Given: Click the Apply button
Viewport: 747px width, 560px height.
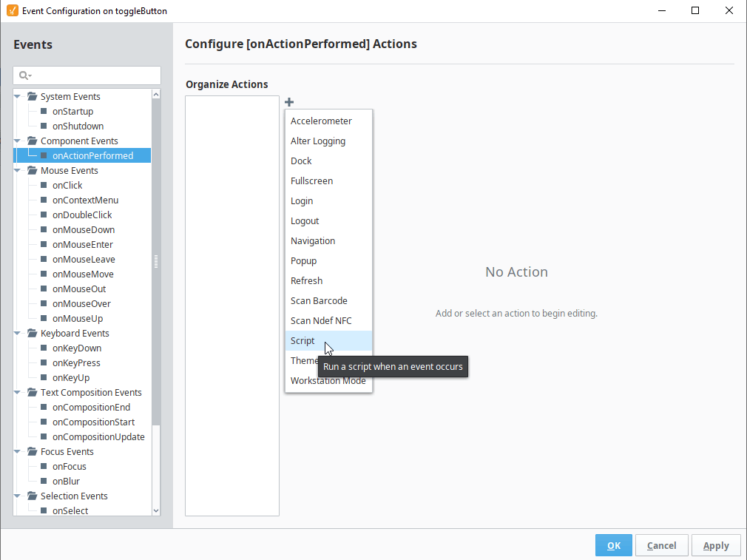Looking at the screenshot, I should 715,545.
